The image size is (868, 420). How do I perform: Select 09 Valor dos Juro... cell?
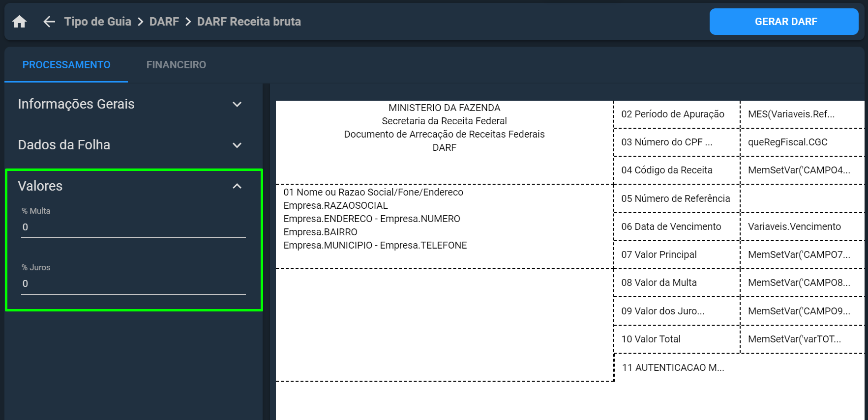[x=677, y=311]
